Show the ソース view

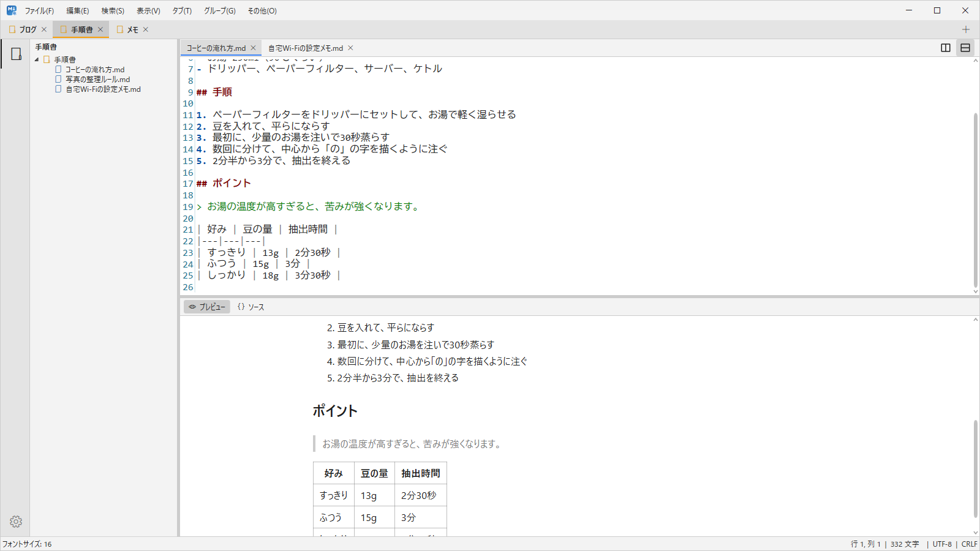point(251,307)
